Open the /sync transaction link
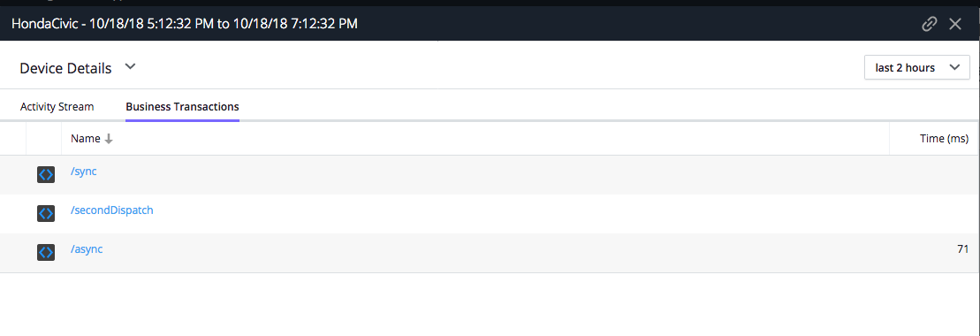Screen dimensions: 980x336 tap(84, 171)
